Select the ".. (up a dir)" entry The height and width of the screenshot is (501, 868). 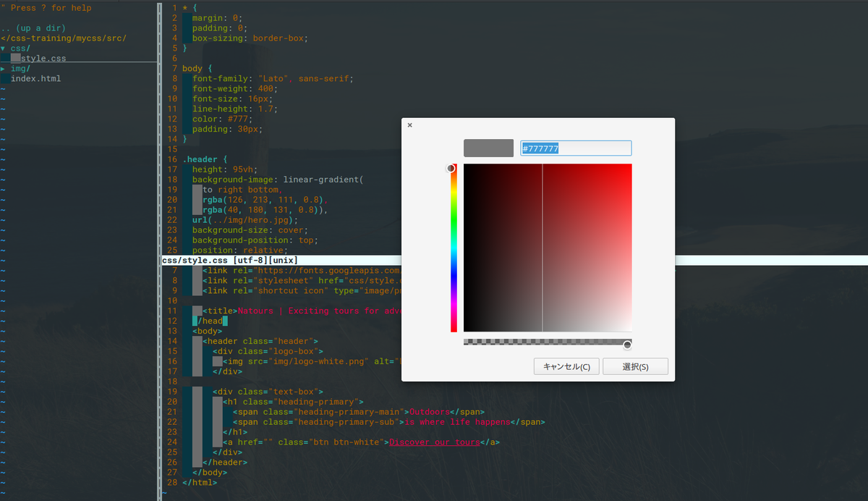(33, 28)
